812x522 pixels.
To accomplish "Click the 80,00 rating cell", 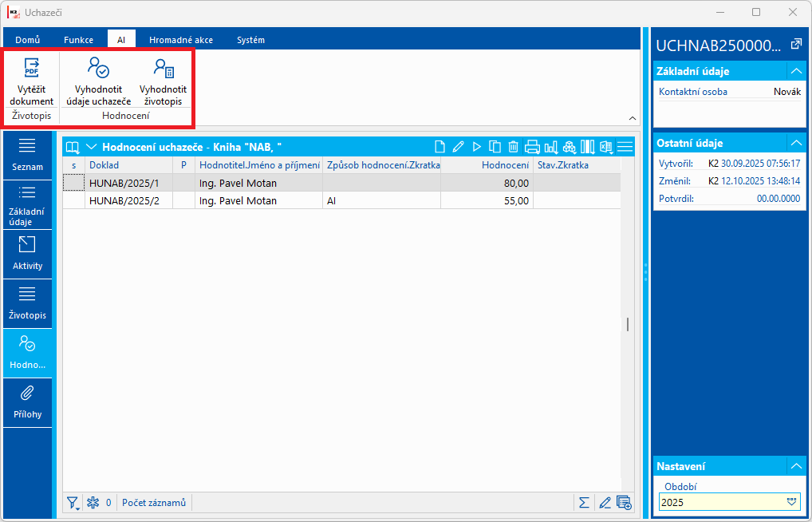I will coord(487,183).
